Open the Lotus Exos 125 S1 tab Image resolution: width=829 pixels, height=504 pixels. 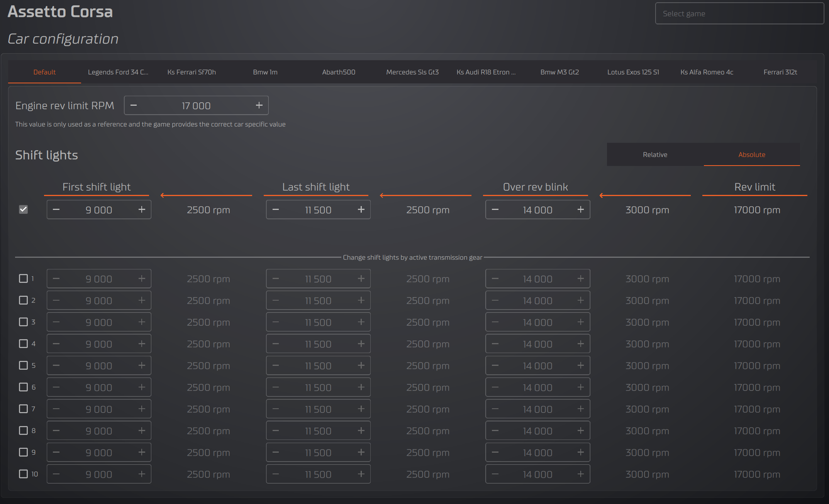click(633, 72)
